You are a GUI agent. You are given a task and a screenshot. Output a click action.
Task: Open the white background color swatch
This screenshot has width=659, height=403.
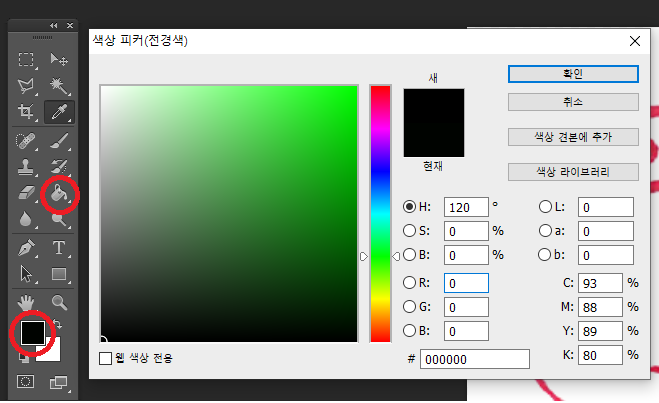[x=53, y=352]
